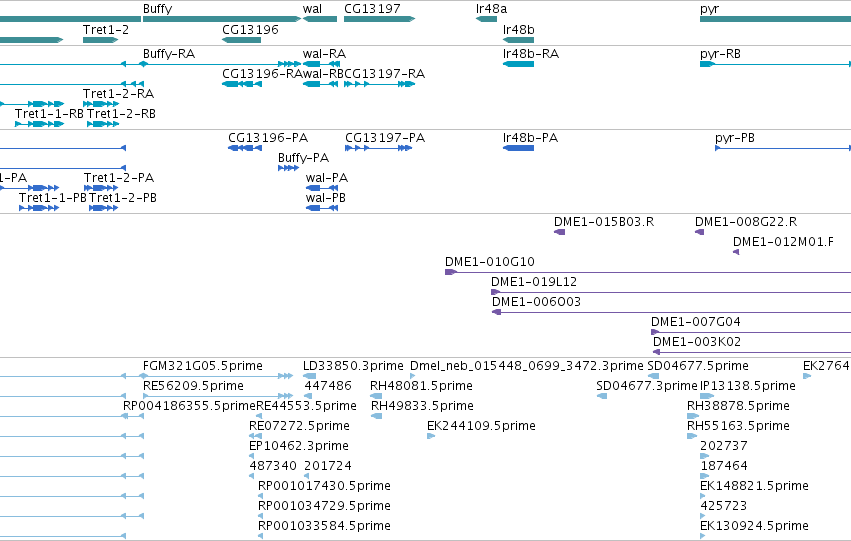Select the DME1-003K02 clone label
851x541 pixels.
coord(697,342)
